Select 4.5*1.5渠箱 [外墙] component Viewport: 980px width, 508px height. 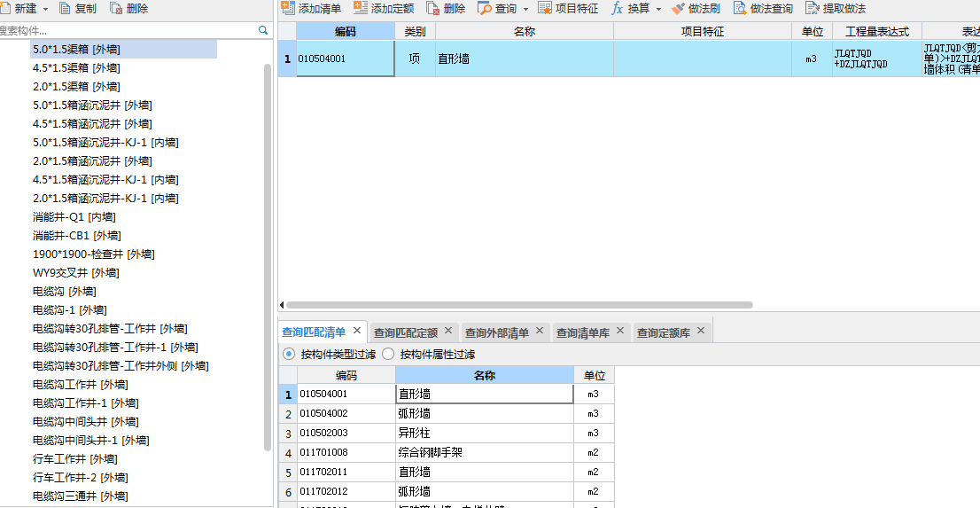76,68
